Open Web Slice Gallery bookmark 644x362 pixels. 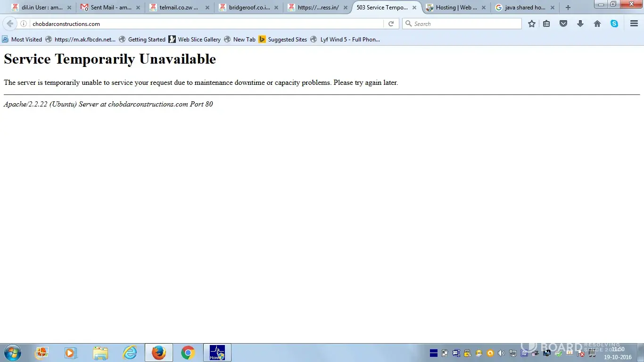coord(194,40)
